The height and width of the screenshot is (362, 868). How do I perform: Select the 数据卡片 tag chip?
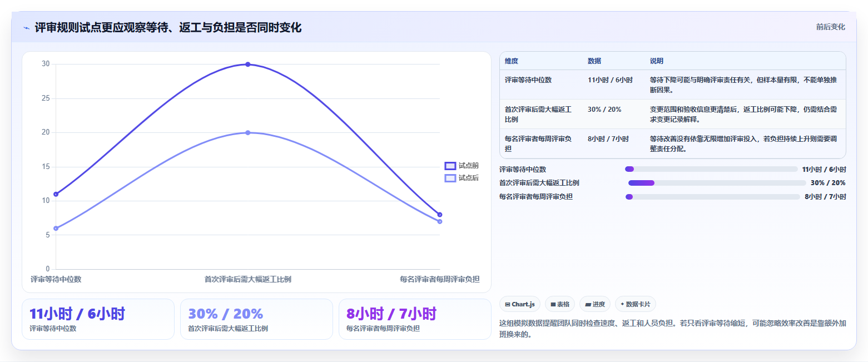(x=636, y=304)
